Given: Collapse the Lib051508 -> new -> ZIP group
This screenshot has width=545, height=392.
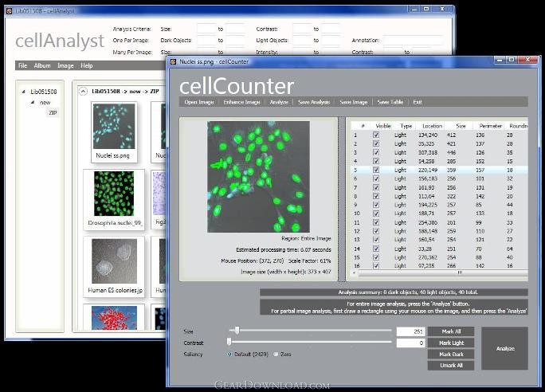Looking at the screenshot, I should tap(83, 91).
